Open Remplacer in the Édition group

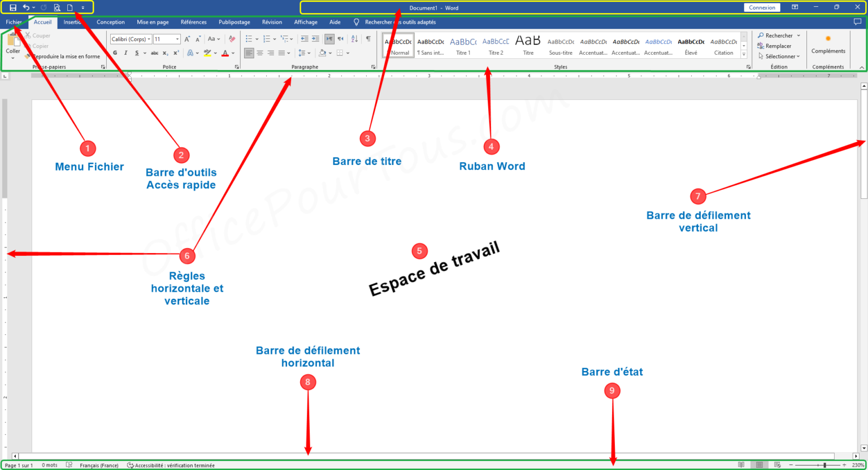click(x=776, y=46)
